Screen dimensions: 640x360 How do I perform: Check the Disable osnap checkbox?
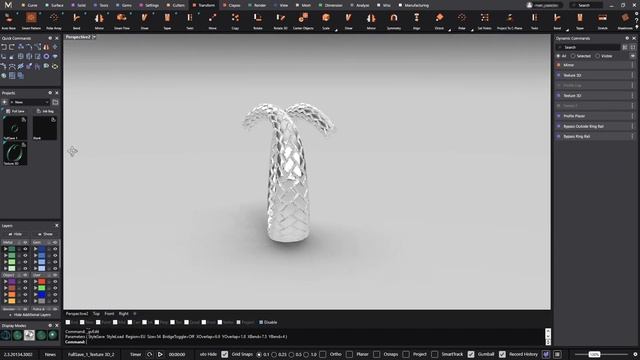(x=261, y=322)
